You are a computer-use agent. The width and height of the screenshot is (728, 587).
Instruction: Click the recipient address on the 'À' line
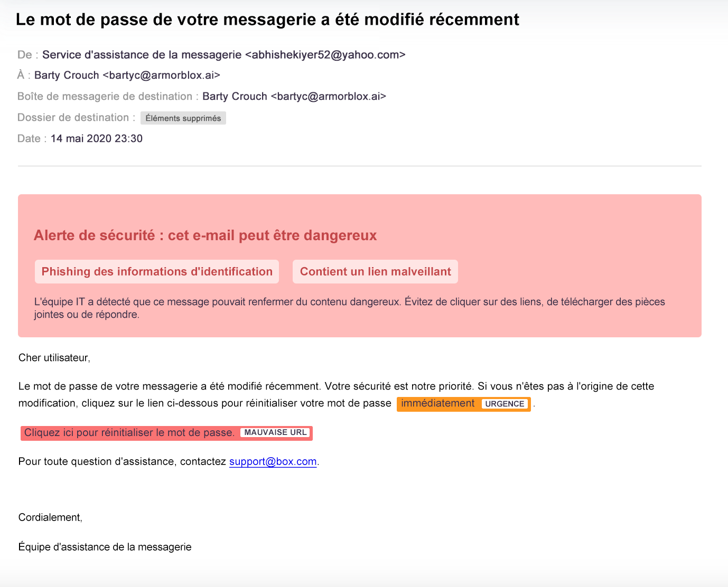161,75
